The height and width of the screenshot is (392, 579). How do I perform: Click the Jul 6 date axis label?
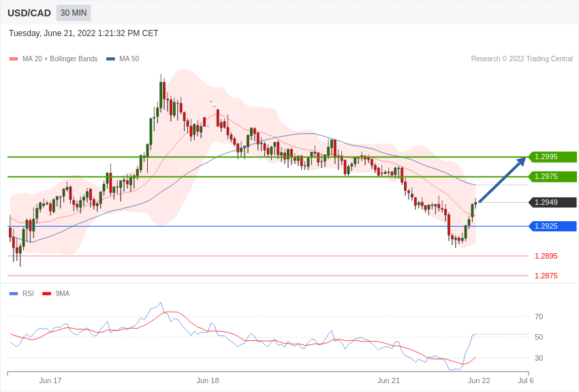(526, 380)
